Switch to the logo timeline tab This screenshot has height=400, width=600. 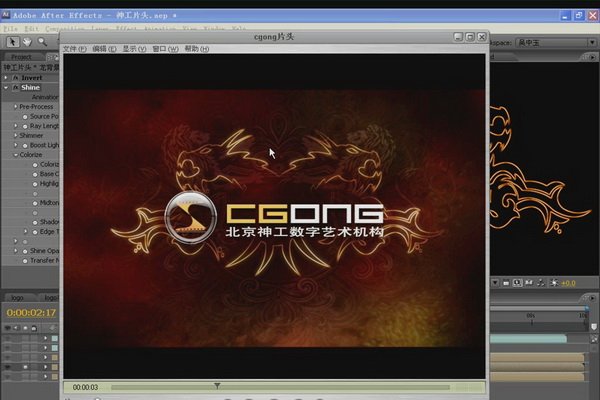17,298
